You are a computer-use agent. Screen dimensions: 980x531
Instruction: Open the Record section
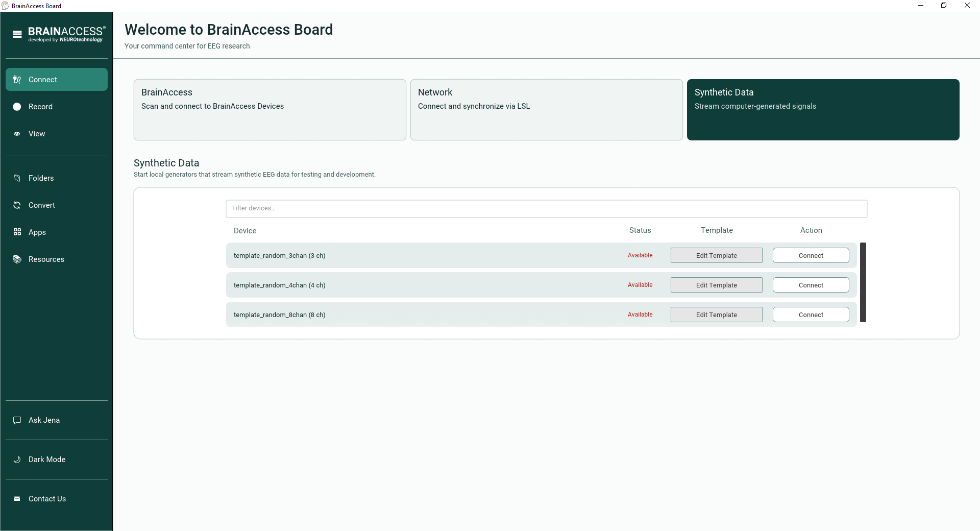coord(57,107)
